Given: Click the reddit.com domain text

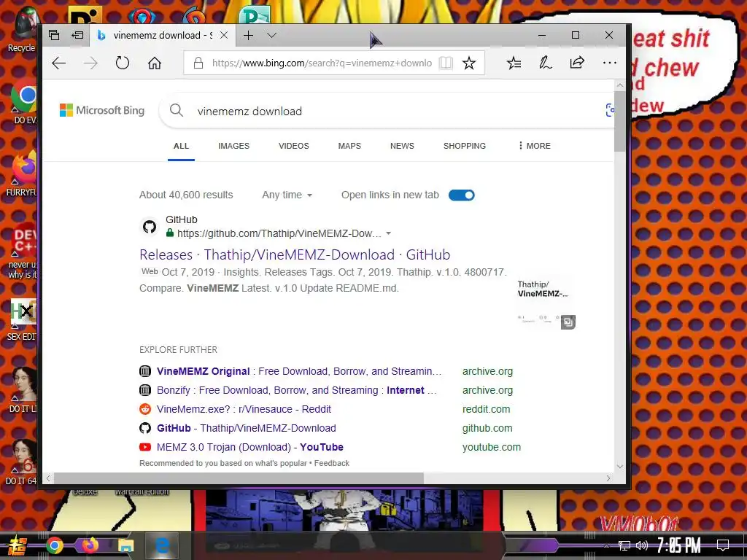Looking at the screenshot, I should (487, 410).
